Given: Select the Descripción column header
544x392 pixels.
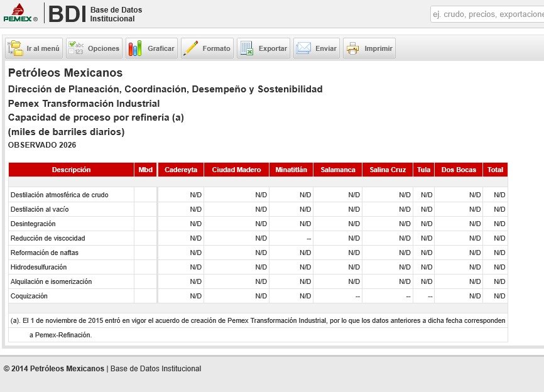Looking at the screenshot, I should [71, 170].
